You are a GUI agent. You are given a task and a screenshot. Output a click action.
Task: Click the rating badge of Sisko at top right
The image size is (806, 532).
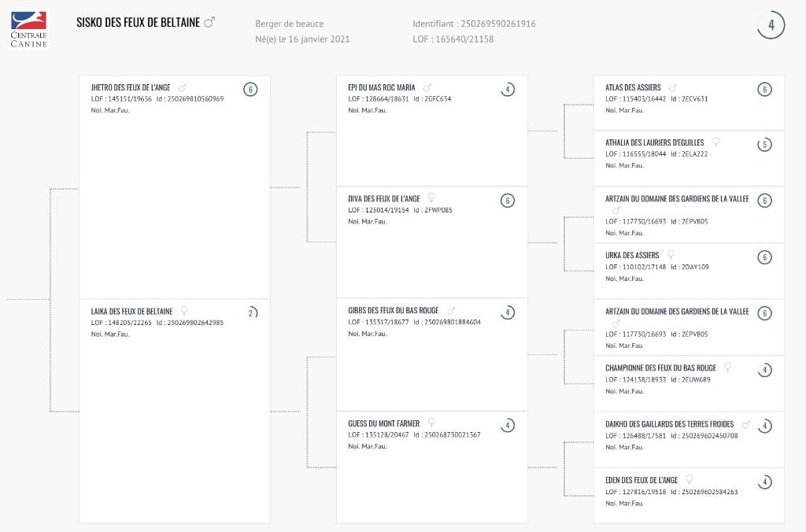click(771, 25)
